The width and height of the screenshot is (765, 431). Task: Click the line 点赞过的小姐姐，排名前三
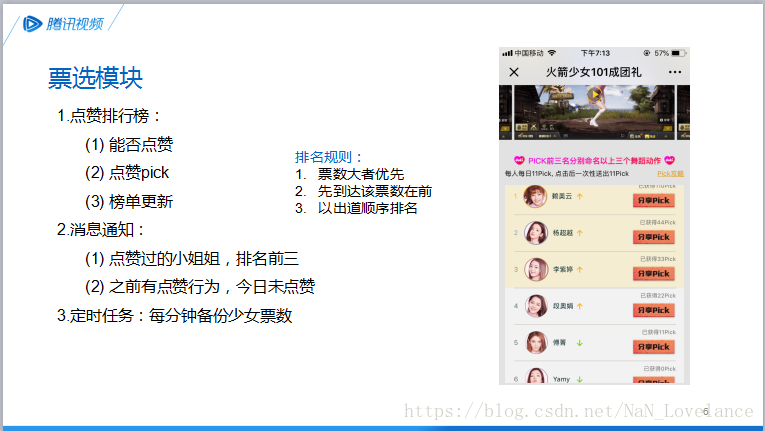[x=203, y=258]
